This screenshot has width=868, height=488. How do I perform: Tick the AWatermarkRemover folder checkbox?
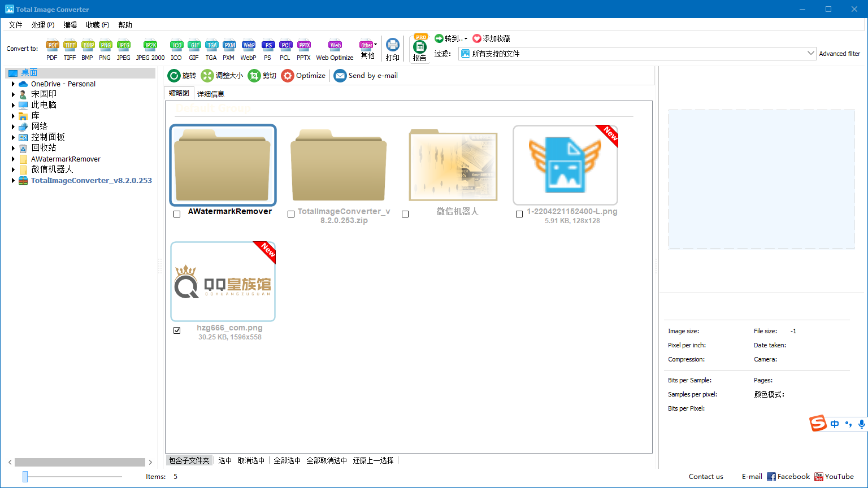[177, 214]
